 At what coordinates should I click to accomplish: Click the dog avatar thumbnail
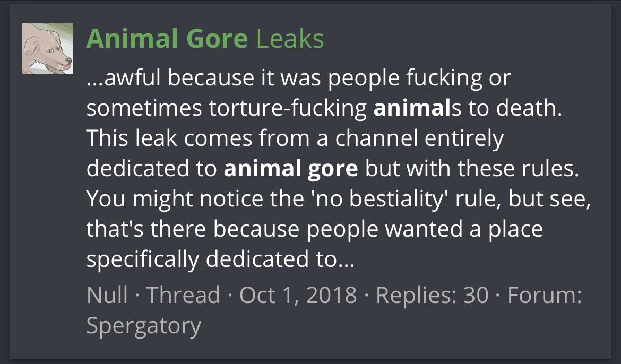47,49
